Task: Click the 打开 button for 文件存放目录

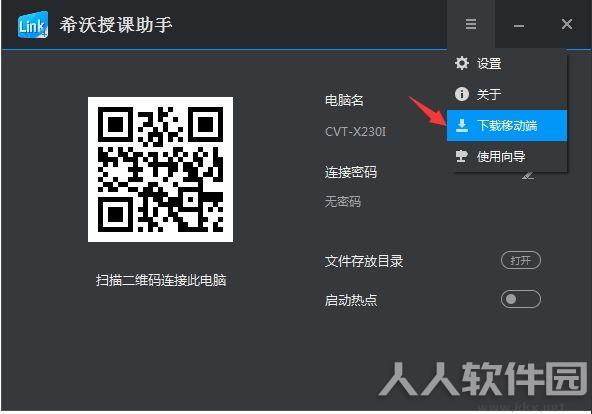Action: [521, 260]
